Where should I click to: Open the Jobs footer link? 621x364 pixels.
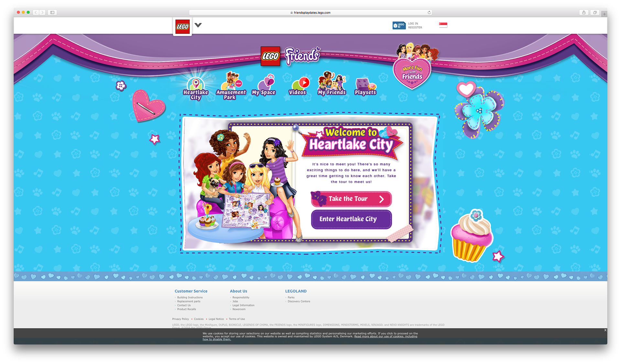coord(235,301)
